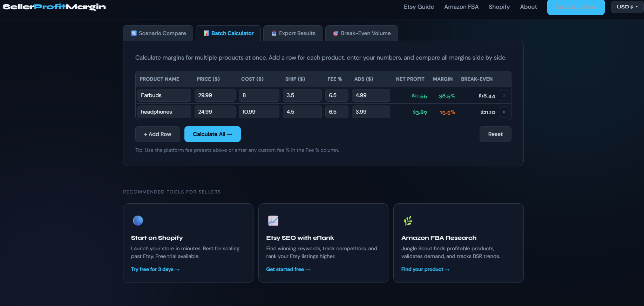The image size is (644, 306).
Task: Click the Batch Calculator tab icon
Action: coord(206,33)
